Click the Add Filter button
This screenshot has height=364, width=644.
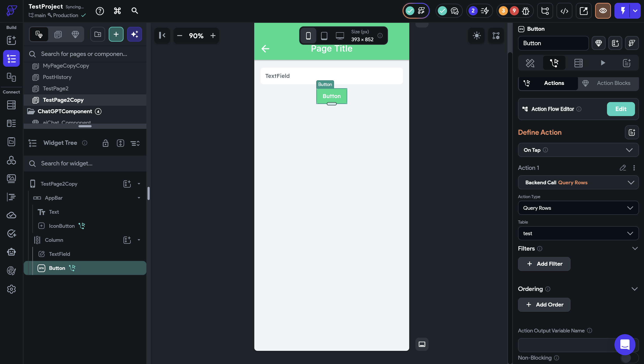pyautogui.click(x=544, y=264)
